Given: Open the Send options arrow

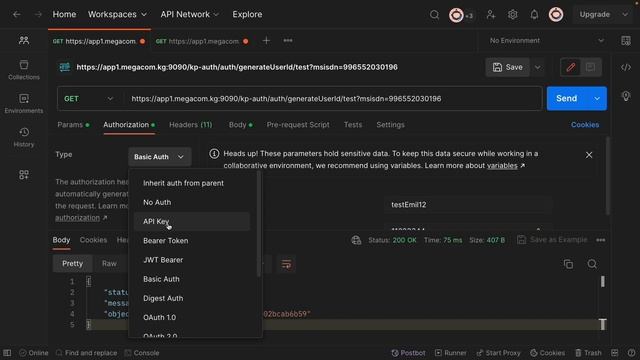Looking at the screenshot, I should tap(597, 98).
